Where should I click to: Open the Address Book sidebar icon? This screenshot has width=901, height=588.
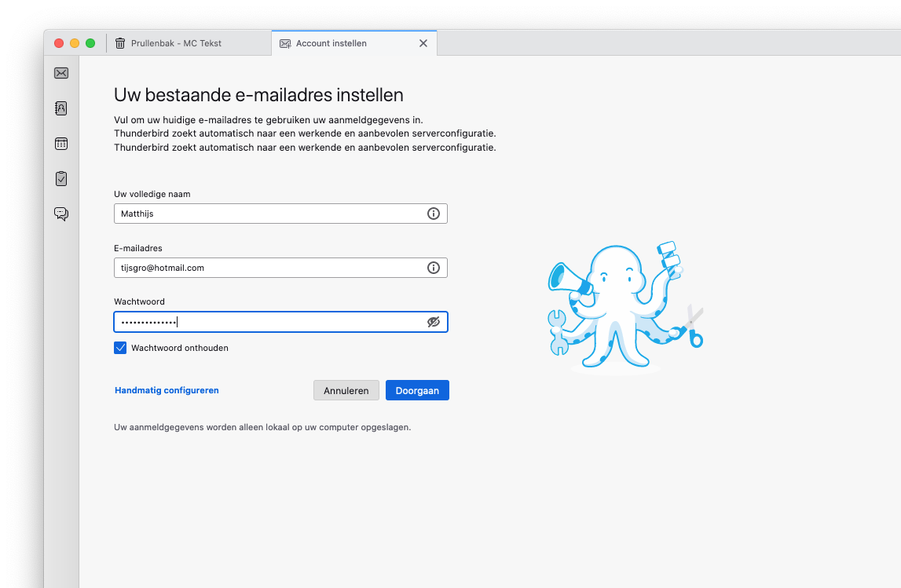point(61,108)
